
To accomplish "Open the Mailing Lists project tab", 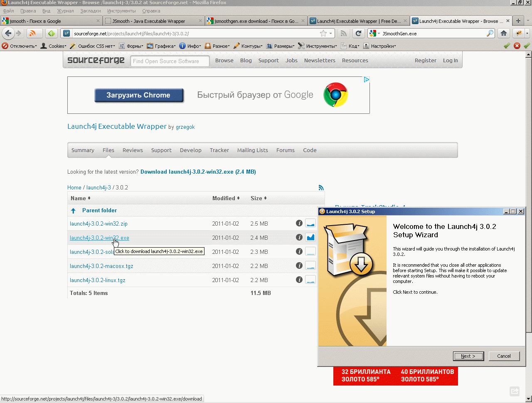I will click(x=253, y=150).
